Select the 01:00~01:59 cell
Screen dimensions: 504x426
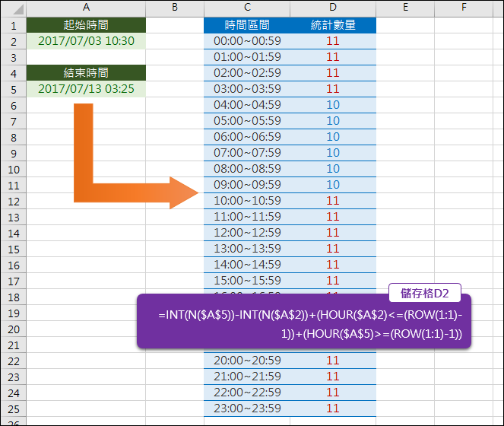247,57
